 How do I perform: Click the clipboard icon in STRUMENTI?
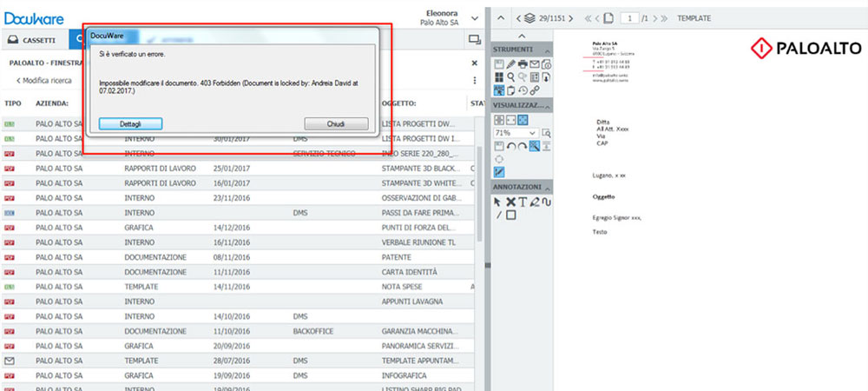point(511,90)
